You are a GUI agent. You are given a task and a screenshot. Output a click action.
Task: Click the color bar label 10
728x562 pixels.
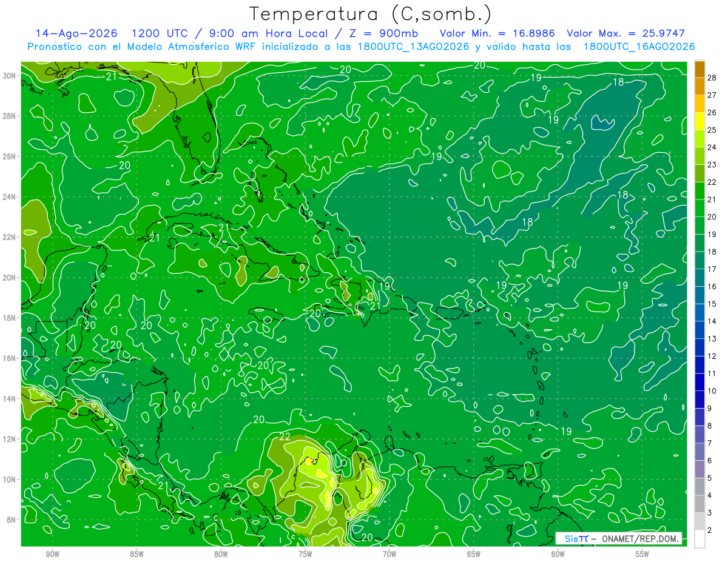point(712,391)
